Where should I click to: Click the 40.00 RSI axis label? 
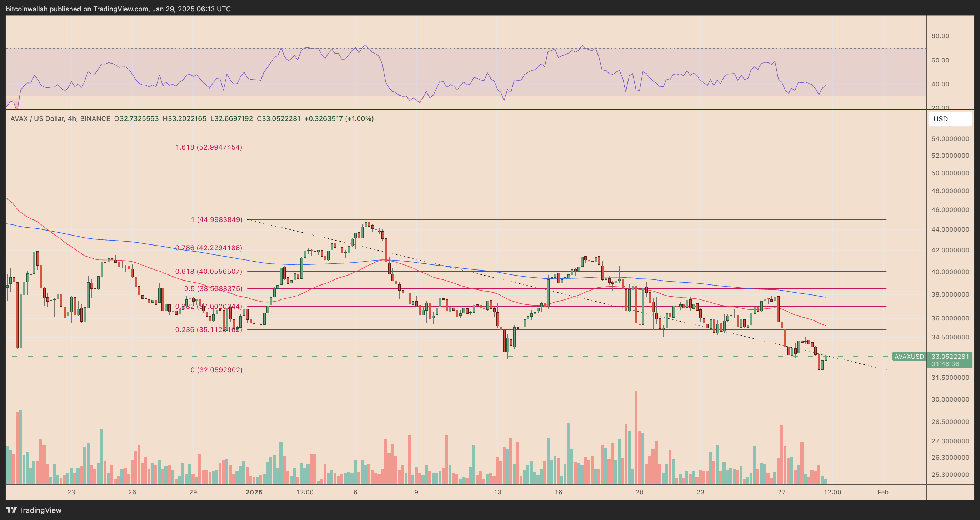[940, 84]
